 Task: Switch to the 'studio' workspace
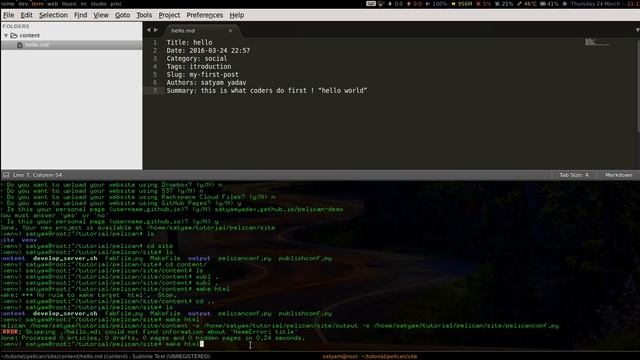[x=98, y=4]
